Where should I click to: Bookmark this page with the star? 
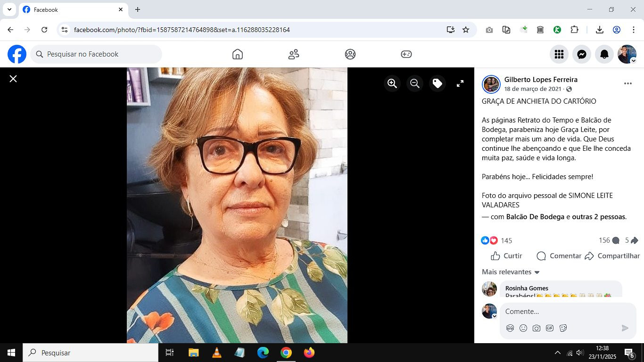pos(466,30)
